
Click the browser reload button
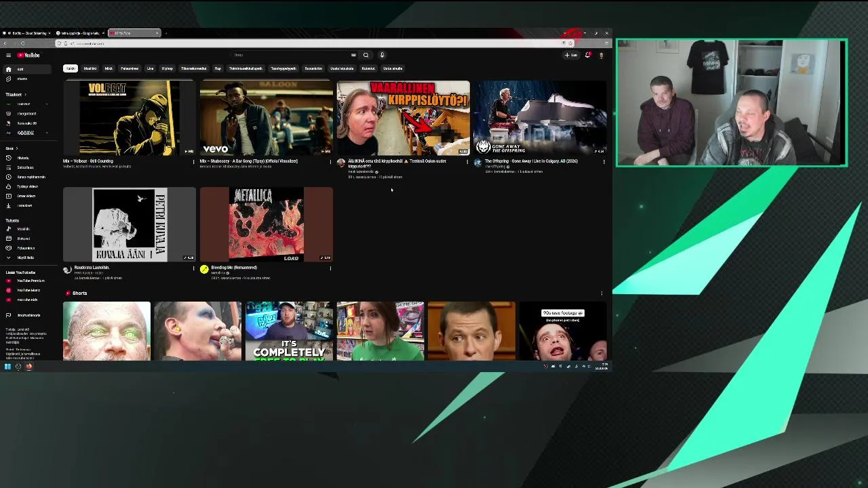(x=22, y=43)
